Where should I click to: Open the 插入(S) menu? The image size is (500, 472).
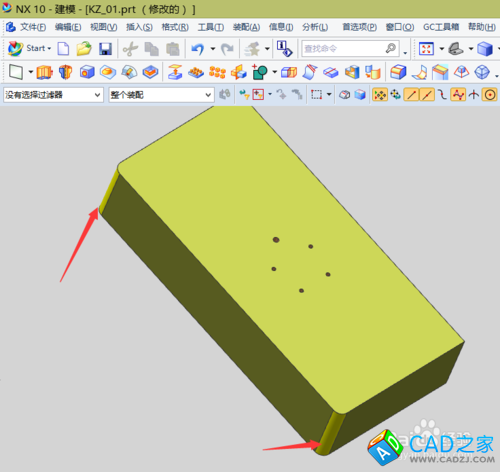point(139,27)
